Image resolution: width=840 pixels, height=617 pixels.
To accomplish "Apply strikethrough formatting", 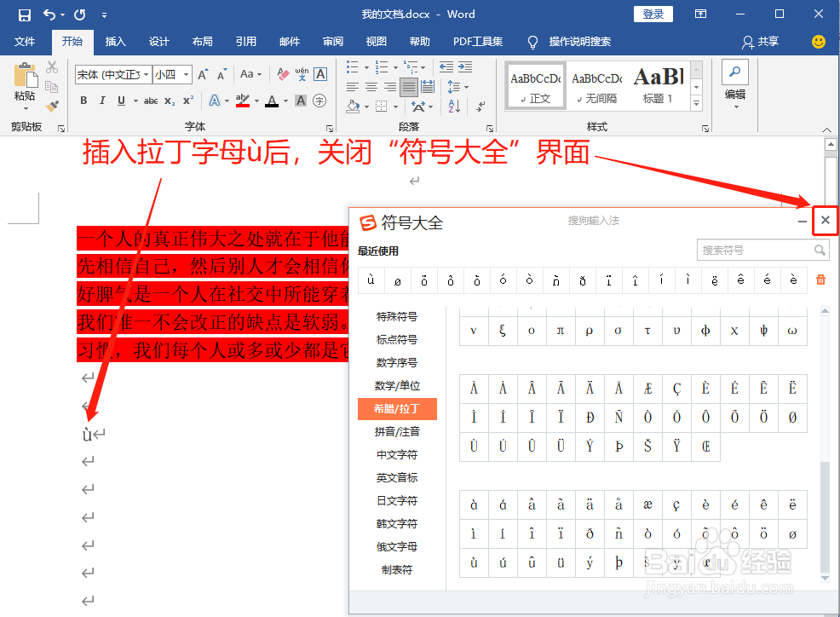I will 152,100.
